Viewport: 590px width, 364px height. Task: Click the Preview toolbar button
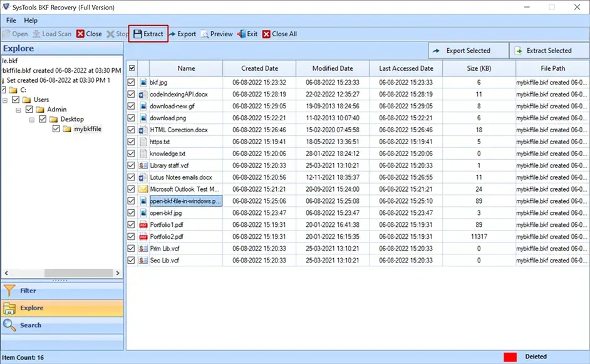click(x=217, y=34)
